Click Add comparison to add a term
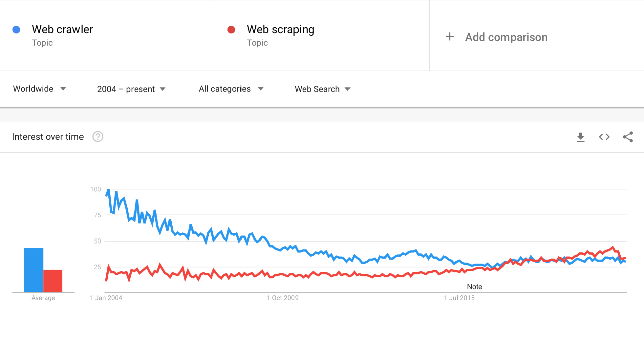 506,37
